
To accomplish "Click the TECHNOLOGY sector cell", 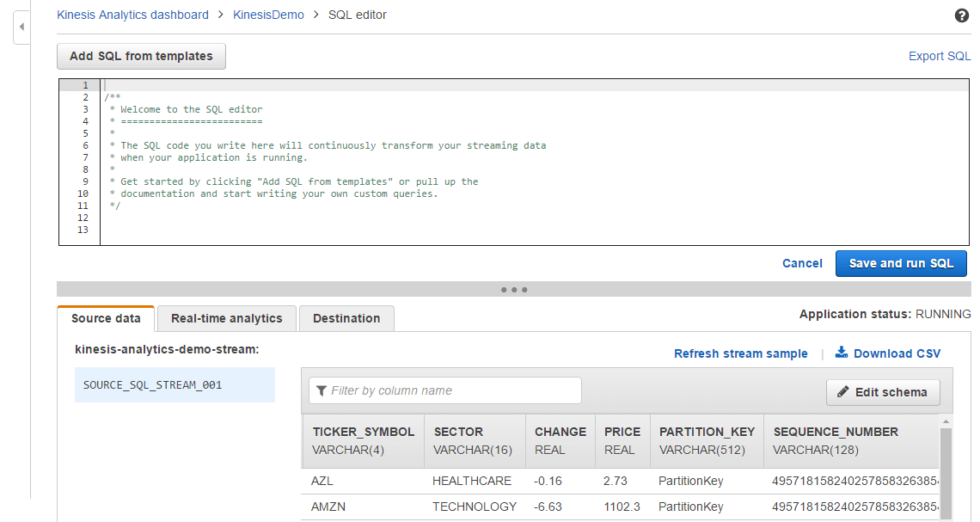I will [x=475, y=507].
